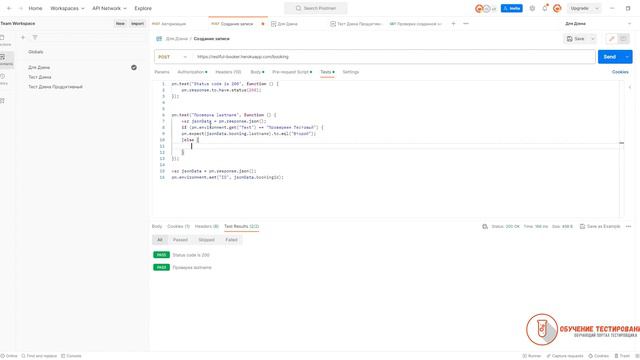The width and height of the screenshot is (640, 360).
Task: Open the tab options ellipsis
Action: 466,24
